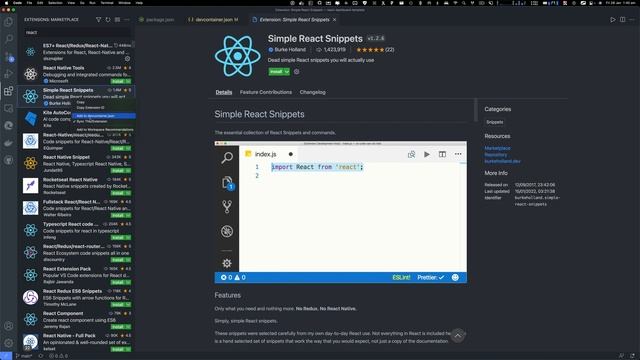Screen dimensions: 640x360
Task: Click the Snippets category tag
Action: (495, 122)
